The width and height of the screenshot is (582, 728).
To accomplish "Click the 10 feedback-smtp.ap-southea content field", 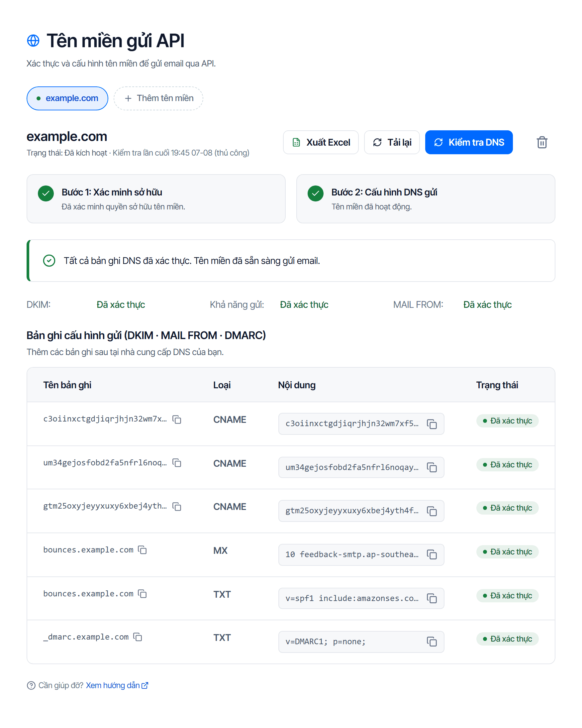I will click(361, 554).
